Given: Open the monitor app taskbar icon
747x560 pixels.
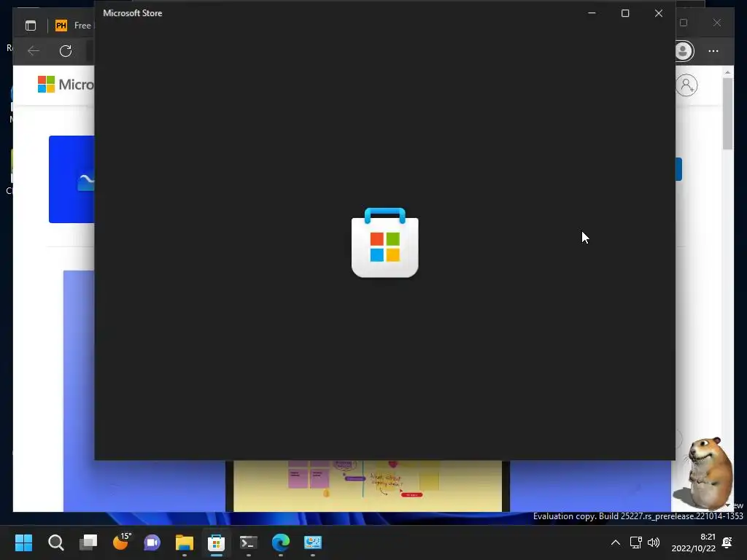Looking at the screenshot, I should pos(313,542).
